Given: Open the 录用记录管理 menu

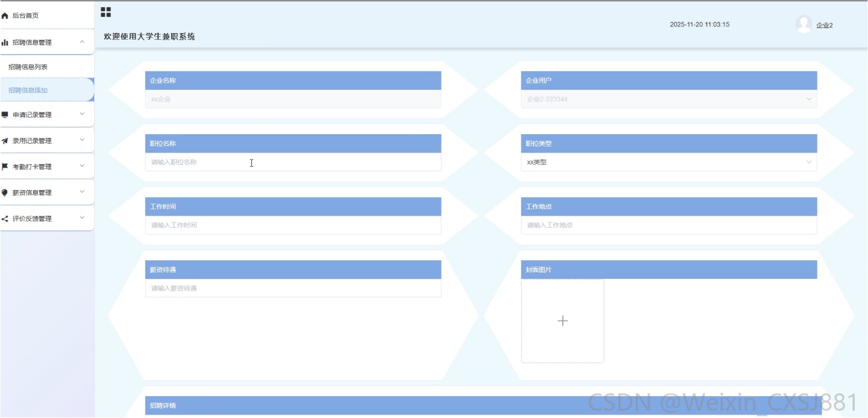Looking at the screenshot, I should [47, 141].
